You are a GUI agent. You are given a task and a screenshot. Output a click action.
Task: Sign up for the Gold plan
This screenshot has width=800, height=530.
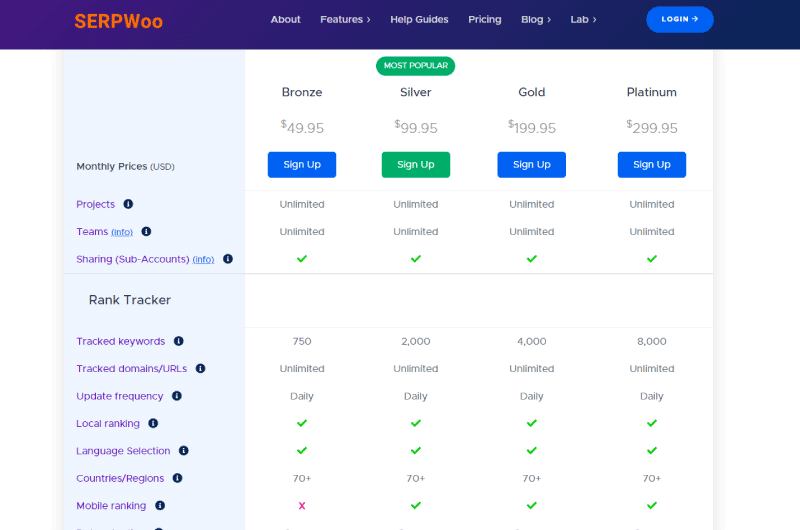tap(532, 165)
